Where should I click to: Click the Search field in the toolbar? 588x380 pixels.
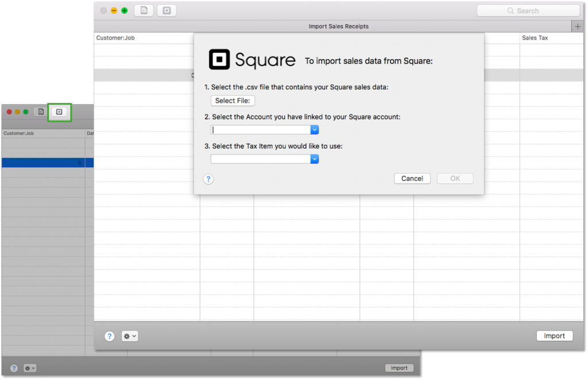tap(528, 11)
